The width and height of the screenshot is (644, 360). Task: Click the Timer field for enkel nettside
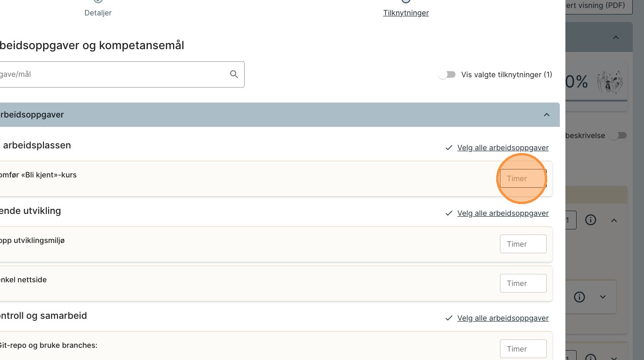click(523, 283)
